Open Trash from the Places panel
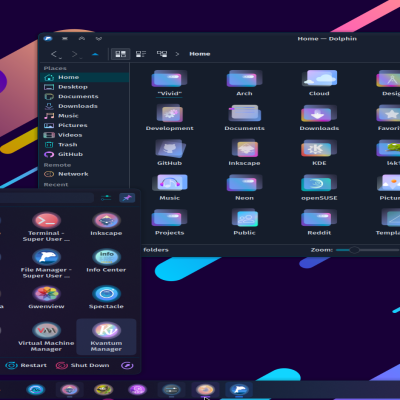 coord(85,145)
